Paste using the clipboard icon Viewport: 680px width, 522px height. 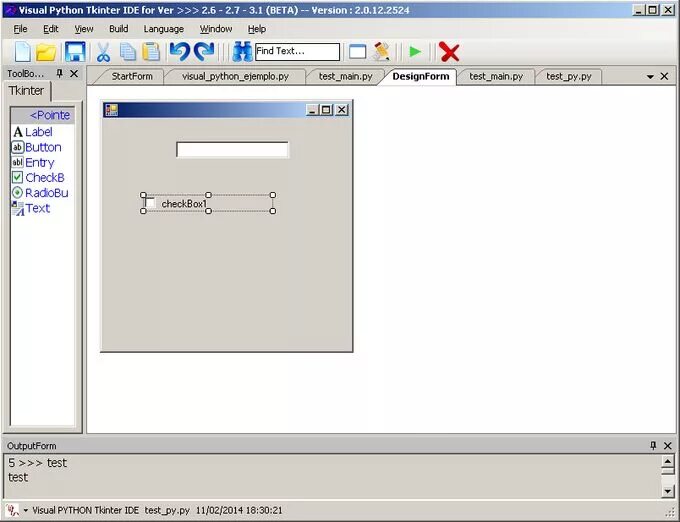tap(151, 52)
